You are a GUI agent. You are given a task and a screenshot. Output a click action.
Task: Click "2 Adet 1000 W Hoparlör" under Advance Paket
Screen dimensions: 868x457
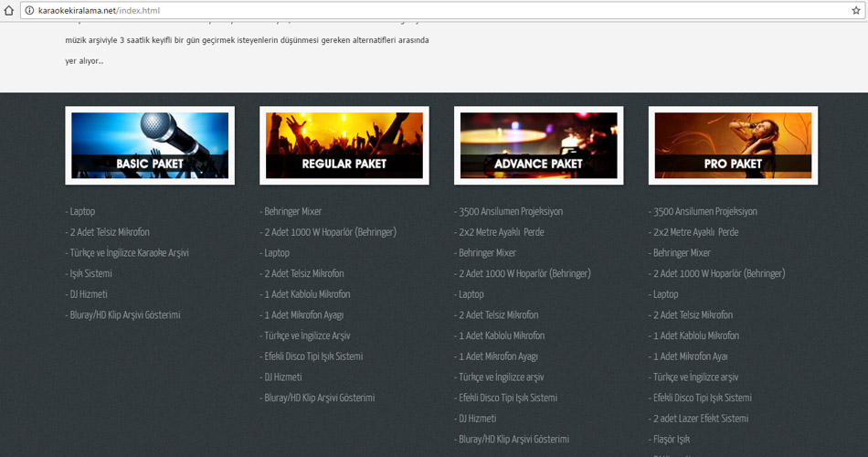(x=523, y=273)
